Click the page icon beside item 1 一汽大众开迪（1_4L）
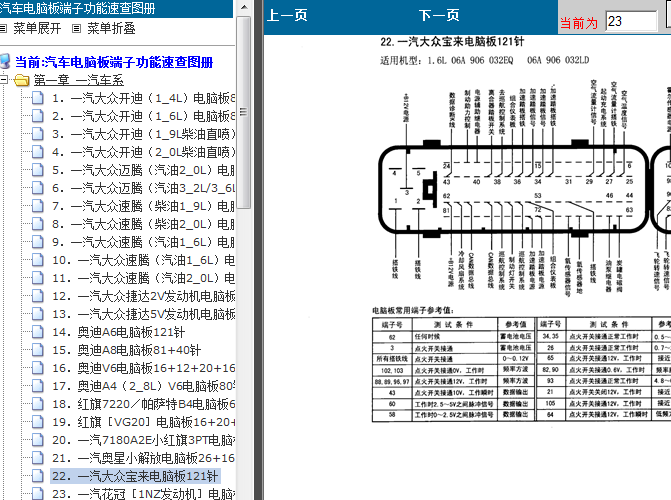 tap(38, 98)
